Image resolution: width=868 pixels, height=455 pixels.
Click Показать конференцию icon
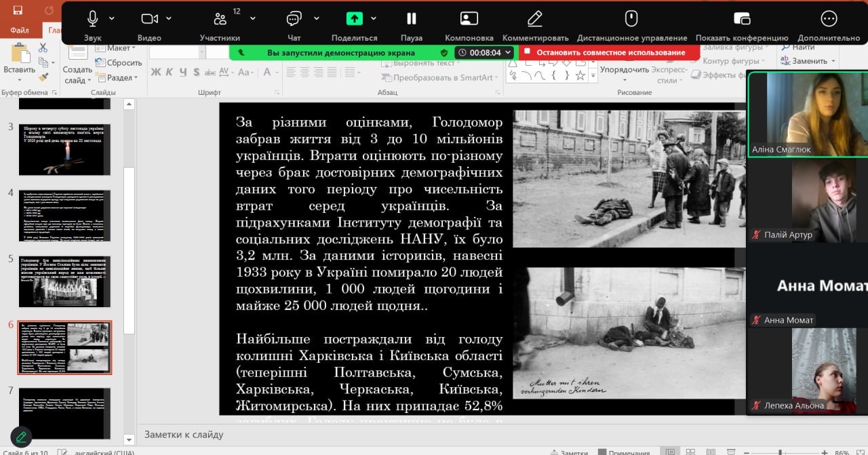[x=742, y=19]
